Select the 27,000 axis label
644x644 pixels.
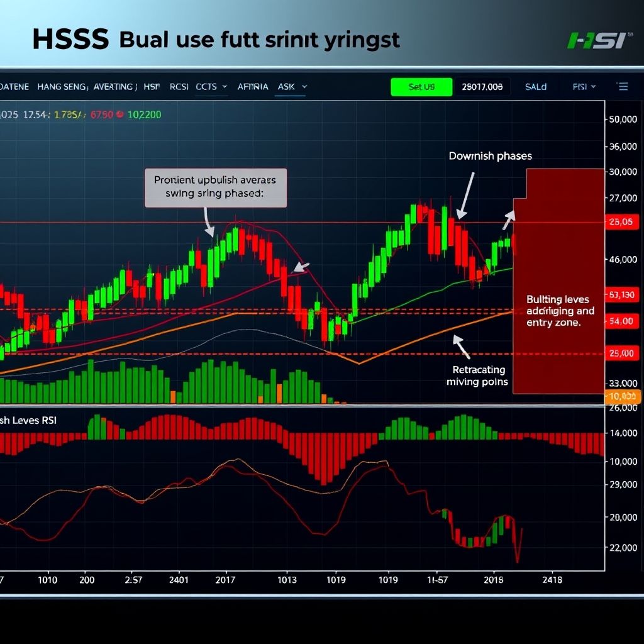623,198
